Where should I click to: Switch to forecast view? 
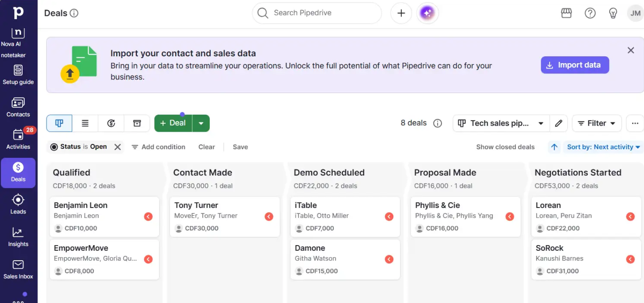tap(111, 123)
